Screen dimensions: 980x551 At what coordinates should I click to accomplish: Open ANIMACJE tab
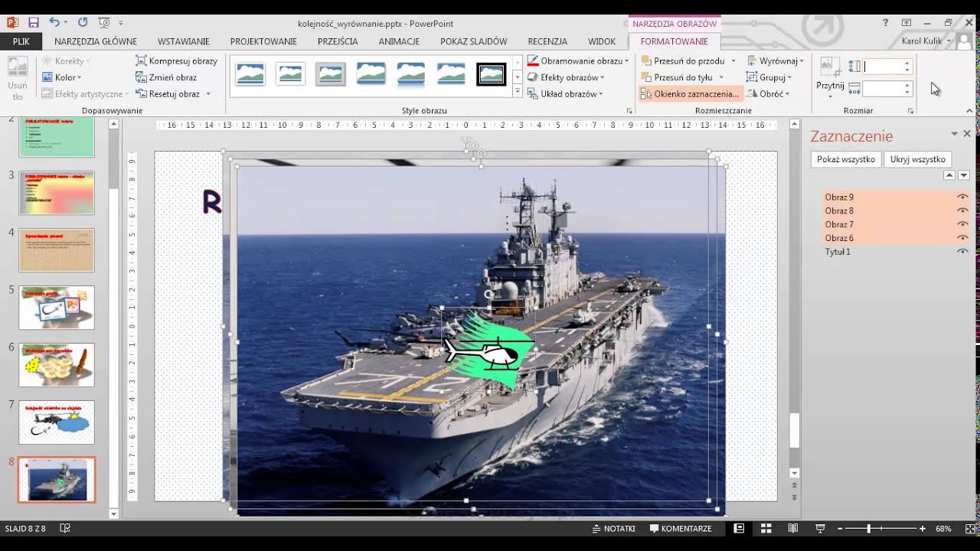pos(399,41)
